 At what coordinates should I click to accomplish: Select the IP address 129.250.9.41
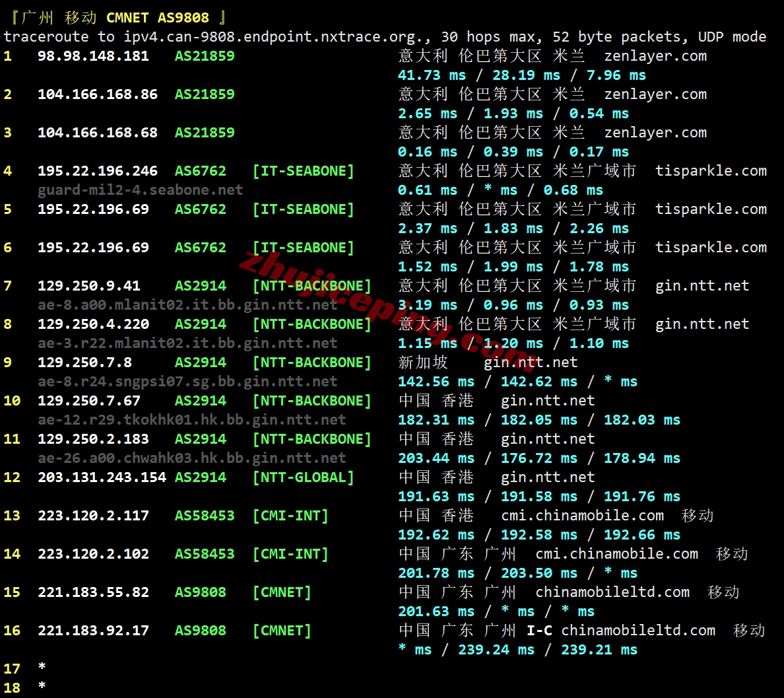pos(89,286)
